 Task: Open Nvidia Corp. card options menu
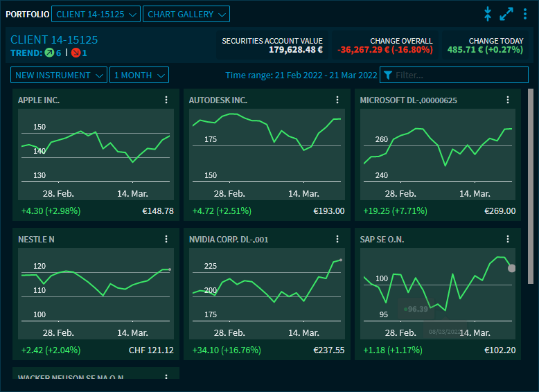point(337,240)
